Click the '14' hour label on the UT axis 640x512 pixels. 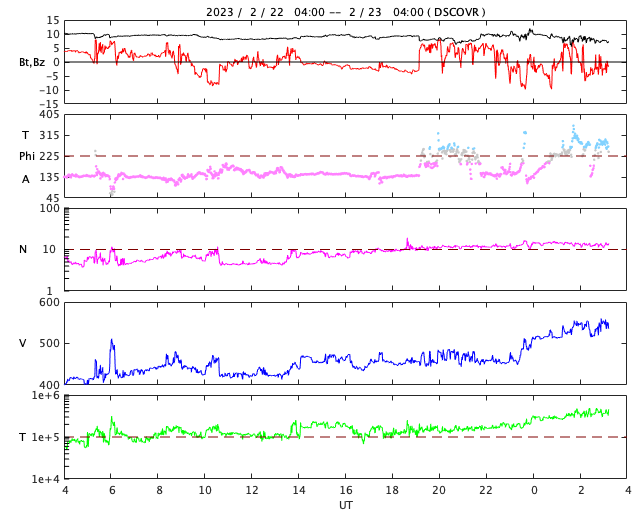pyautogui.click(x=299, y=490)
